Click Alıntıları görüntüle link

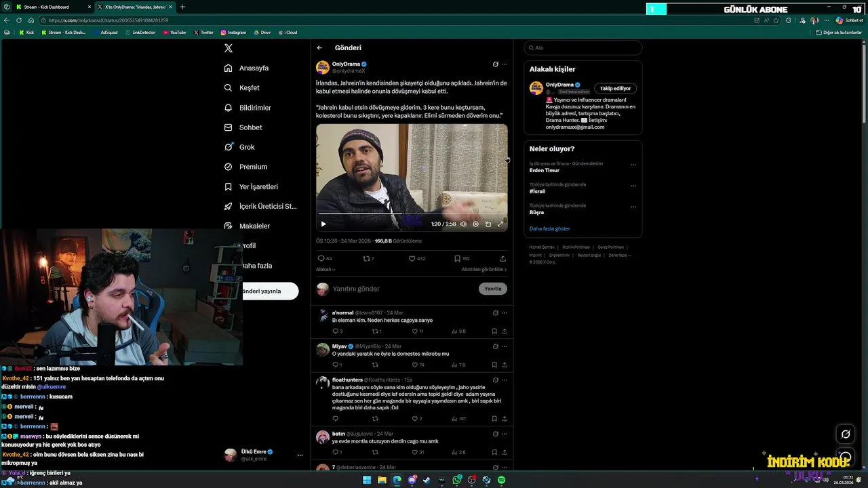pos(484,270)
